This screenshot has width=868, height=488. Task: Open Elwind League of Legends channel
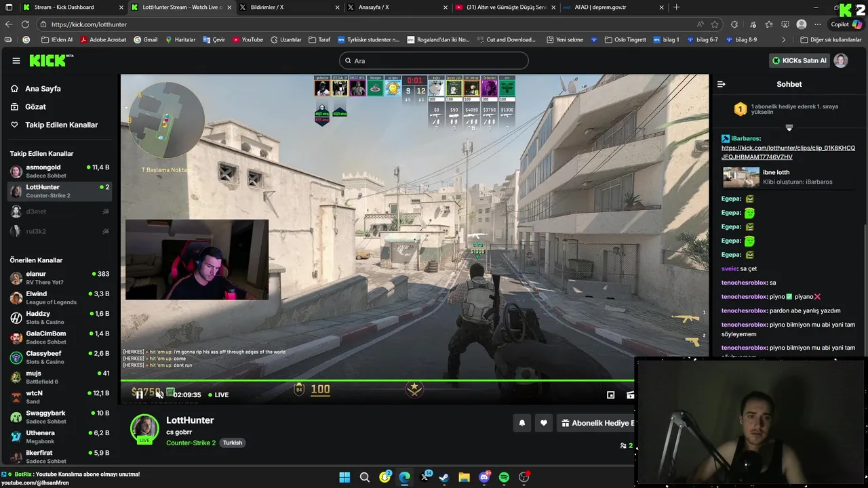click(x=60, y=298)
